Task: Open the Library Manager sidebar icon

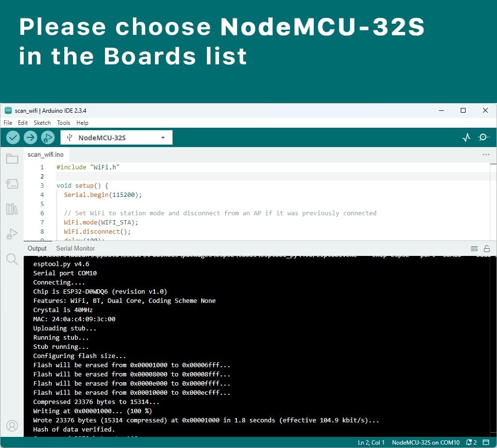Action: [12, 209]
